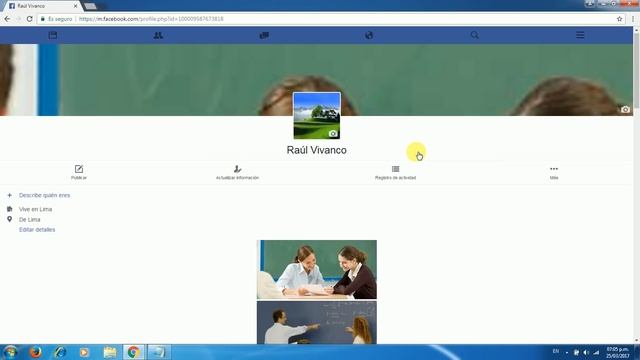Bookmark page with the star icon

619,19
